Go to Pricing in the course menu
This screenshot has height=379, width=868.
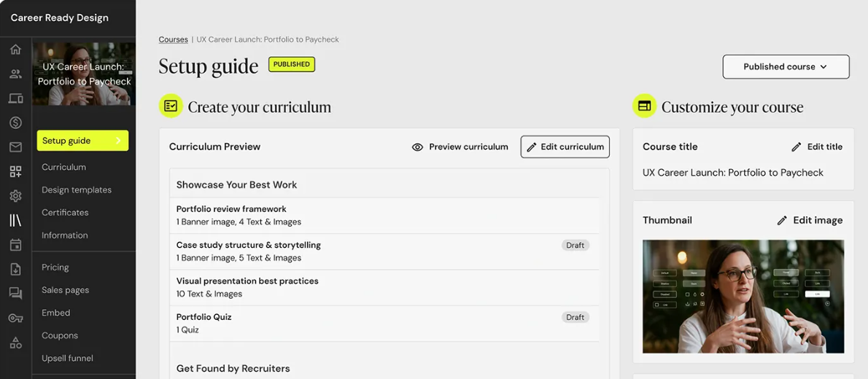(55, 267)
